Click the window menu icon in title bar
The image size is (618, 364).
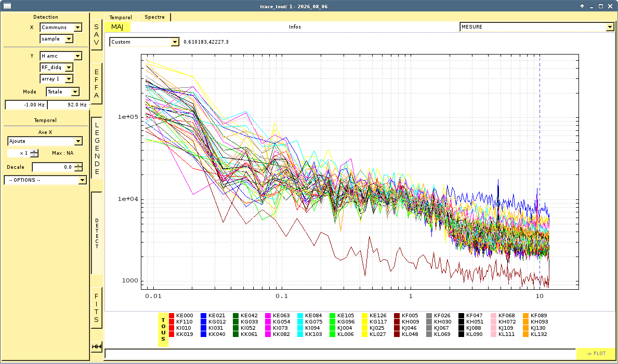tap(6, 6)
